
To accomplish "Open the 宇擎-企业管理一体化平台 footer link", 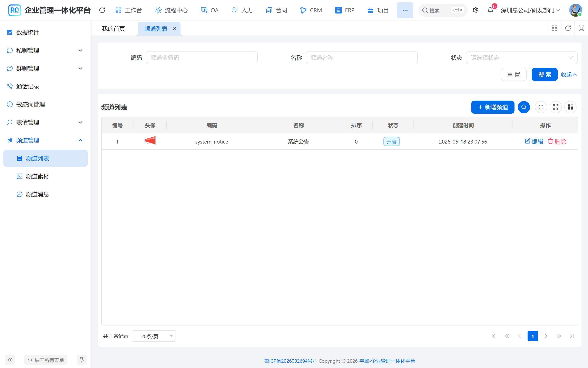I will coord(387,361).
